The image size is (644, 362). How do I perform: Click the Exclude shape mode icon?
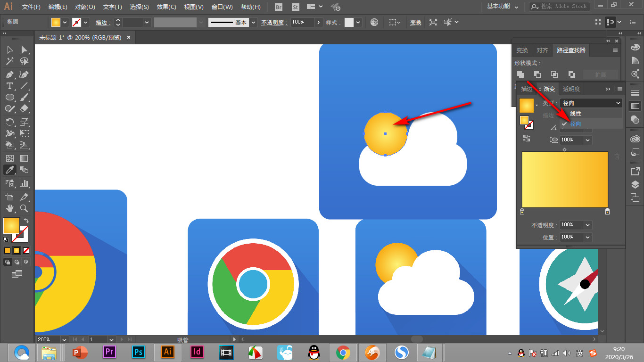[x=572, y=74]
